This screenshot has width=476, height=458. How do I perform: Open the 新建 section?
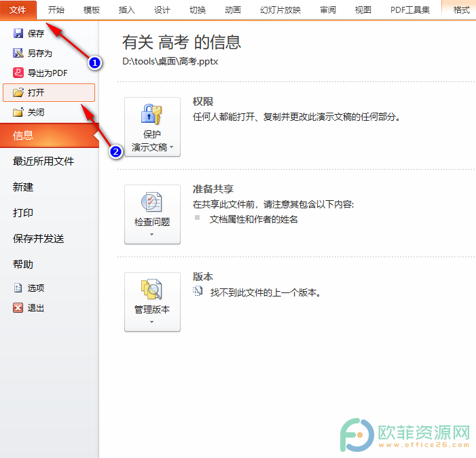tap(50, 187)
